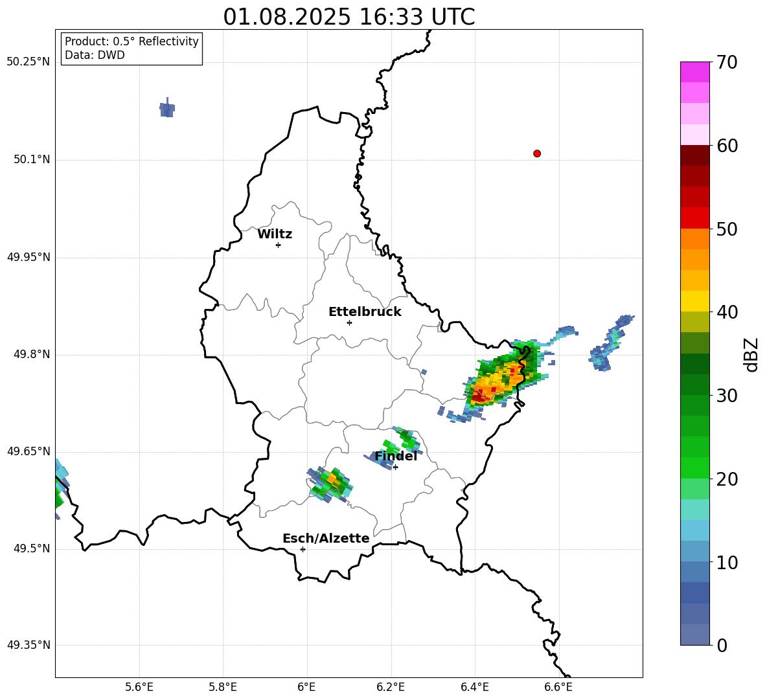
Task: Click the isolated blue echo in the northwest
Action: click(x=167, y=108)
